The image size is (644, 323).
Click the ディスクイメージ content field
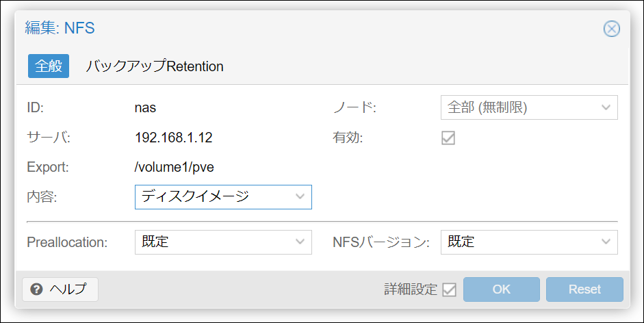pyautogui.click(x=214, y=197)
